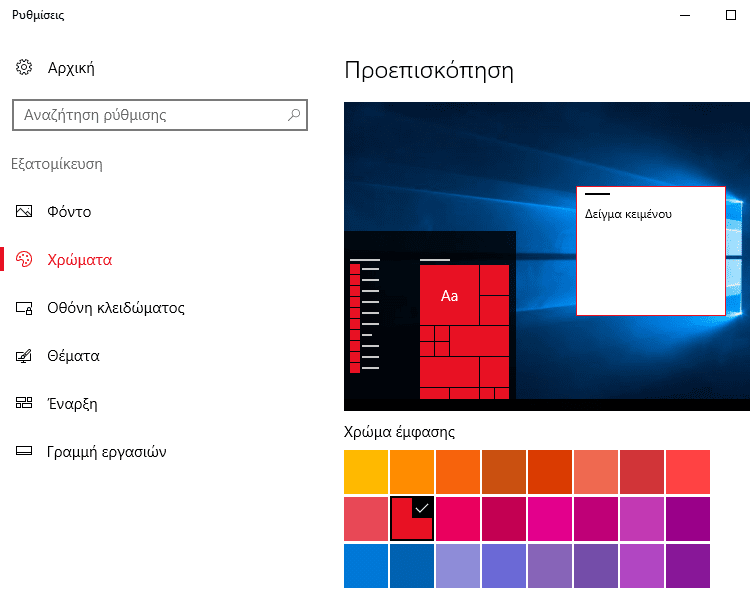This screenshot has width=750, height=590.
Task: Click the lock screen monitor icon
Action: coord(24,308)
